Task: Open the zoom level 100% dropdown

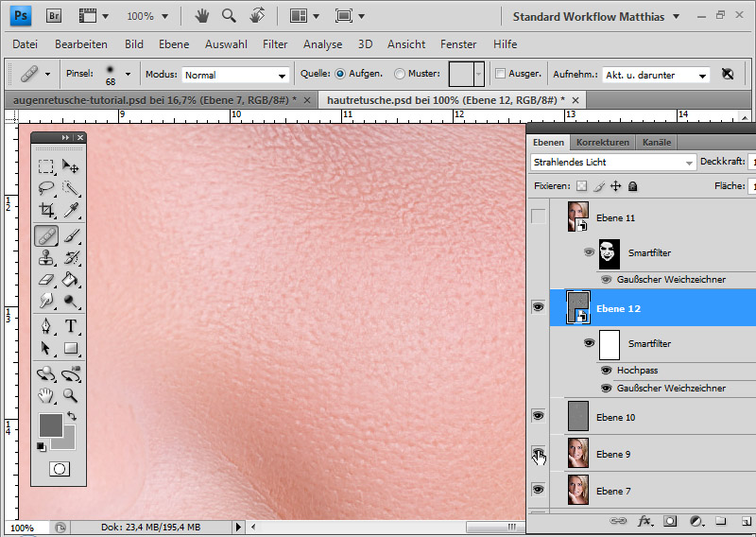Action: [164, 16]
